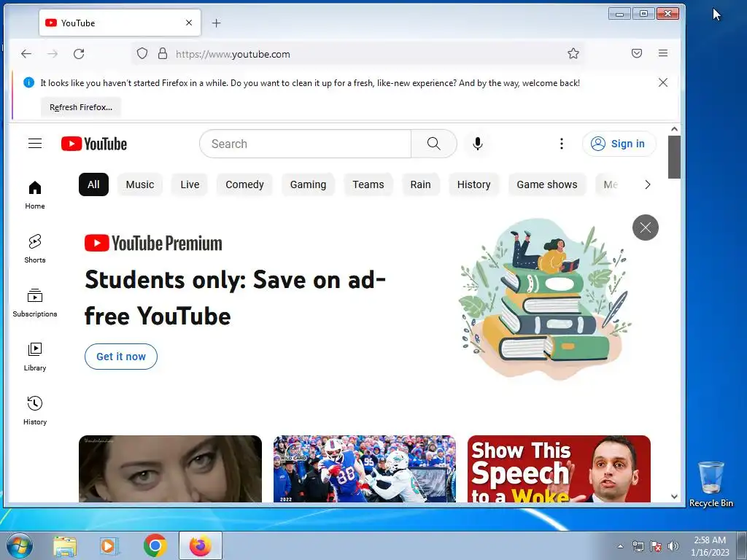Click the URL address bar

pyautogui.click(x=357, y=54)
